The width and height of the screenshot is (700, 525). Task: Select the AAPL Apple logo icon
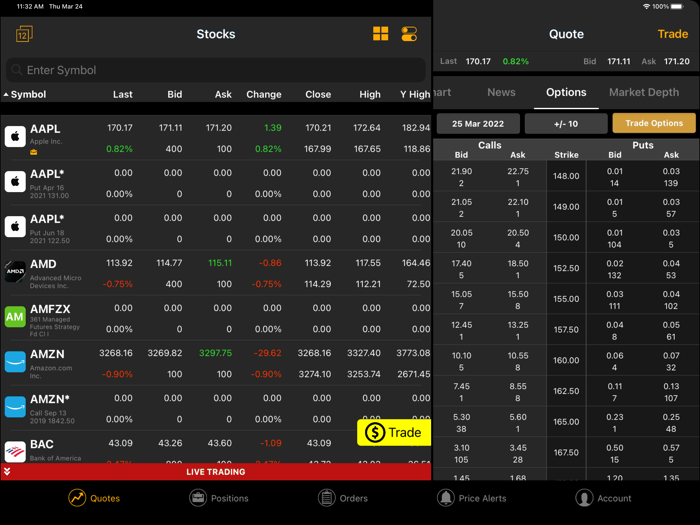15,137
